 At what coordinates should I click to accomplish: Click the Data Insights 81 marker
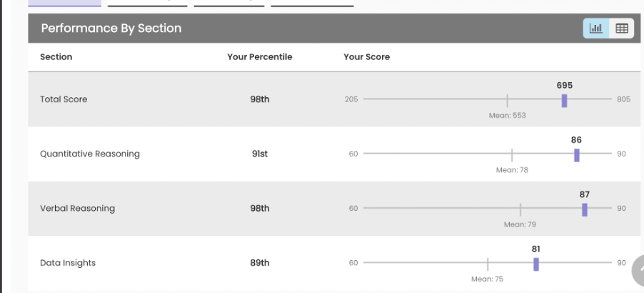pos(535,264)
